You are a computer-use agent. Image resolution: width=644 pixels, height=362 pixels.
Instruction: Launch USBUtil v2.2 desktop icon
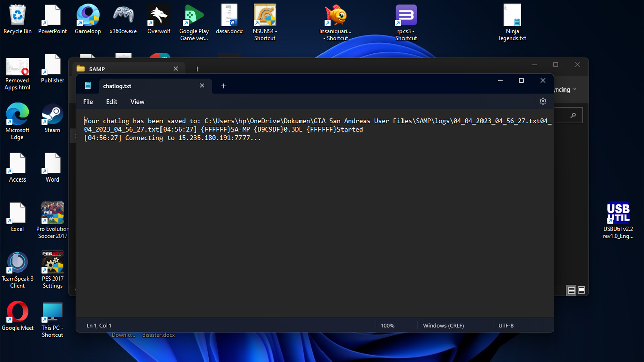pos(618,221)
